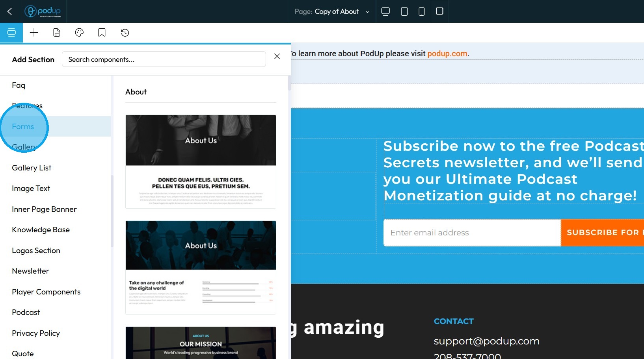
Task: Switch to tablet preview icon
Action: [x=404, y=11]
